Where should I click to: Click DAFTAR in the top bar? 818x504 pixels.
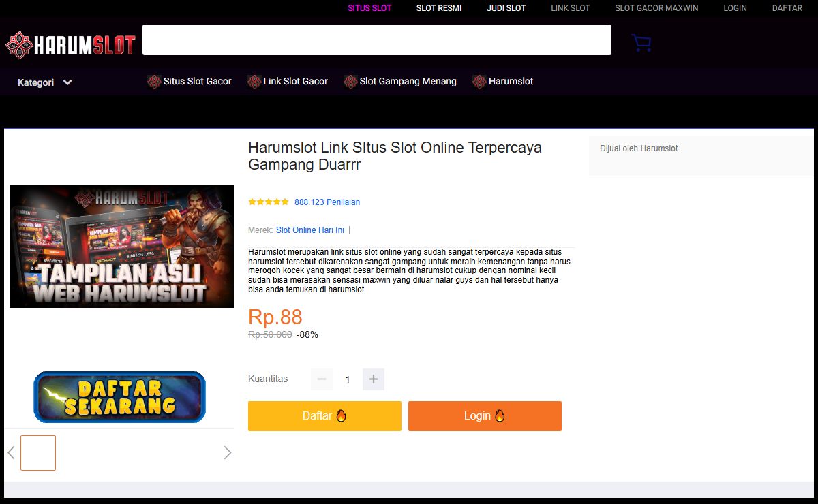coord(787,8)
